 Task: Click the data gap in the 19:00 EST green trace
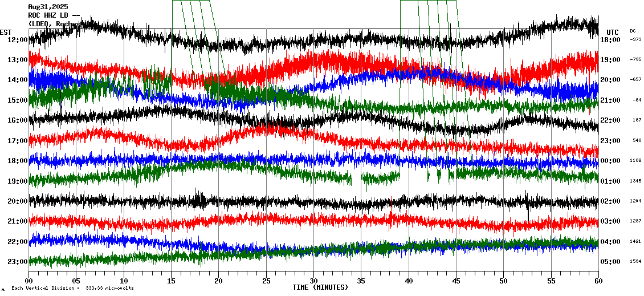[357, 178]
